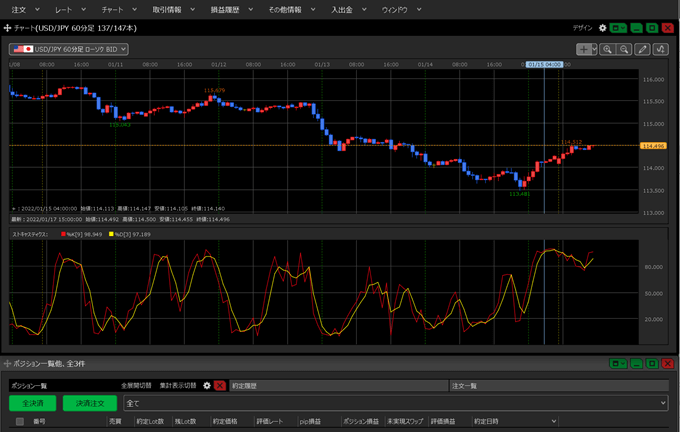Open chart design settings gear
The image size is (680, 432).
pos(602,28)
